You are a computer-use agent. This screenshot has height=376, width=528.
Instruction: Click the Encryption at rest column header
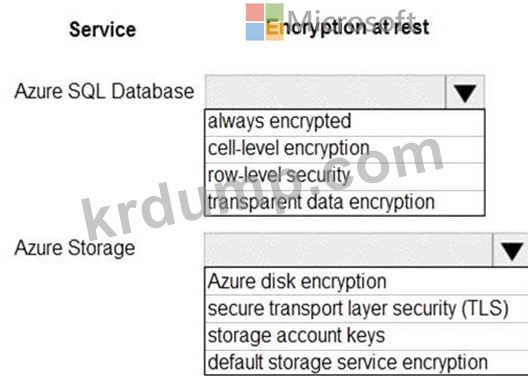coord(347,28)
